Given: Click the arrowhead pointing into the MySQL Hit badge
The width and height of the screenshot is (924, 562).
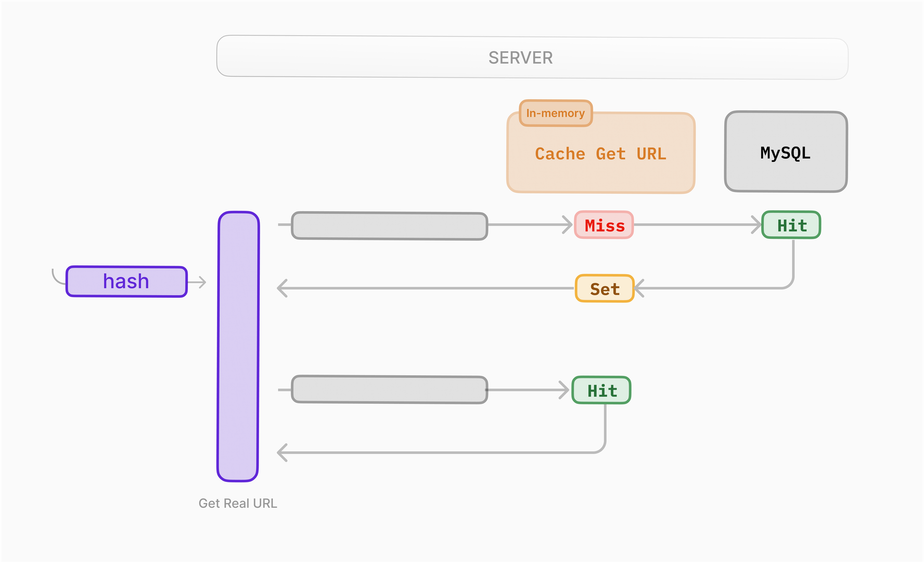Looking at the screenshot, I should point(757,225).
